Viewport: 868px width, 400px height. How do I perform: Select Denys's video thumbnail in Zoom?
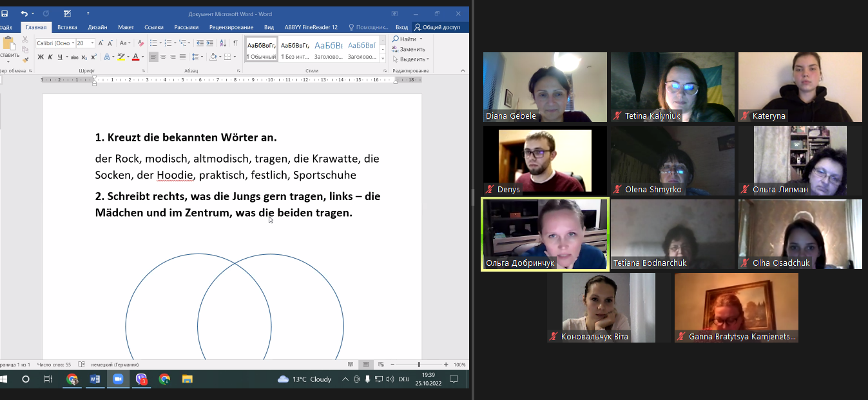point(545,161)
